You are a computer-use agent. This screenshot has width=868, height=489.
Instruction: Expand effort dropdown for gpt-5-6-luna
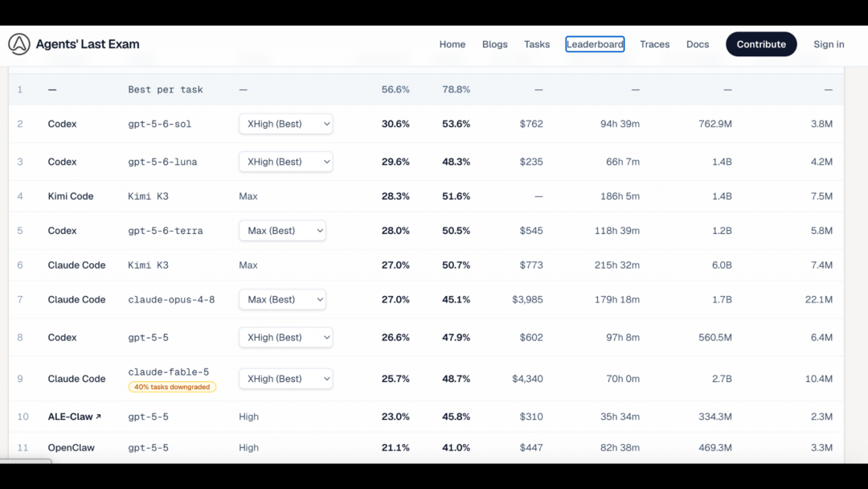point(285,162)
